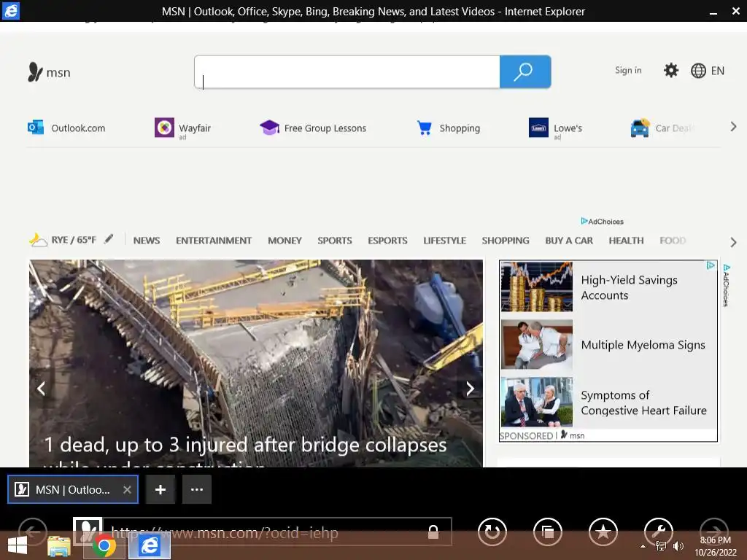Select the HEALTH category
This screenshot has width=747, height=560.
tap(626, 241)
